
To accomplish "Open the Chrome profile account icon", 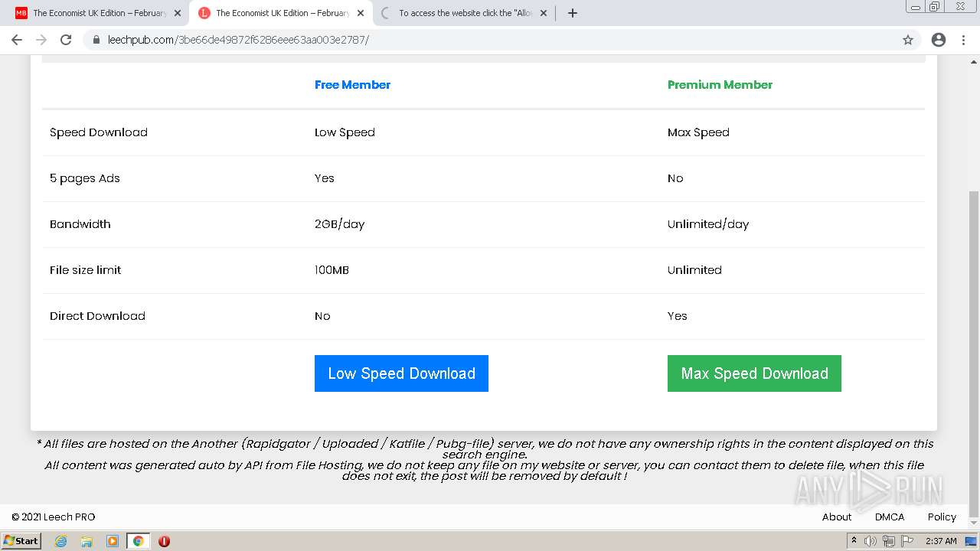I will 939,40.
